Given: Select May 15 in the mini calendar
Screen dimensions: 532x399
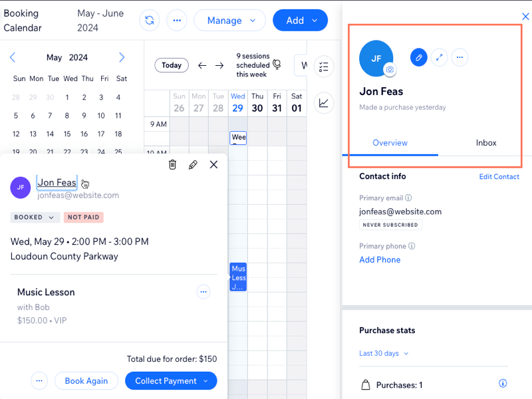Looking at the screenshot, I should 67,134.
